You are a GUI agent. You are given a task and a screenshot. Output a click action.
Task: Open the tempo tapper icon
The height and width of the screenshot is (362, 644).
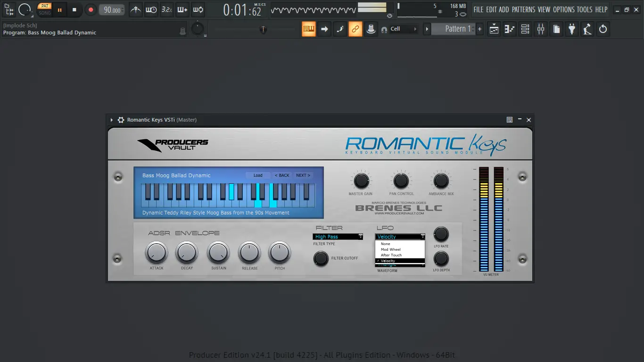point(587,29)
